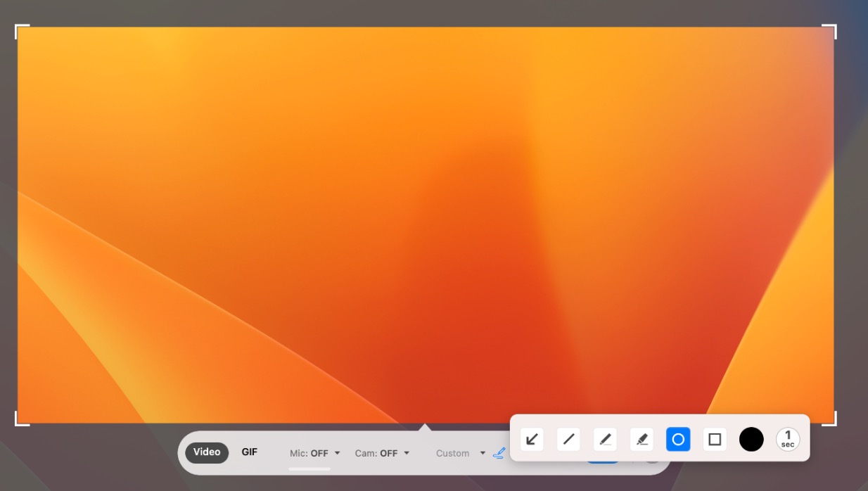The image size is (868, 491).
Task: Select the highlighter marker tool
Action: 642,440
